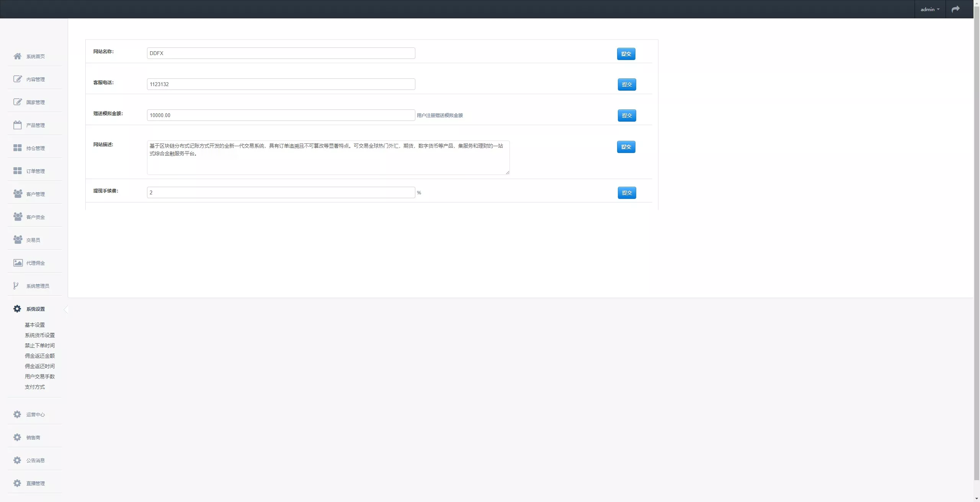Click the grid icon next to 订单管理

(x=17, y=171)
